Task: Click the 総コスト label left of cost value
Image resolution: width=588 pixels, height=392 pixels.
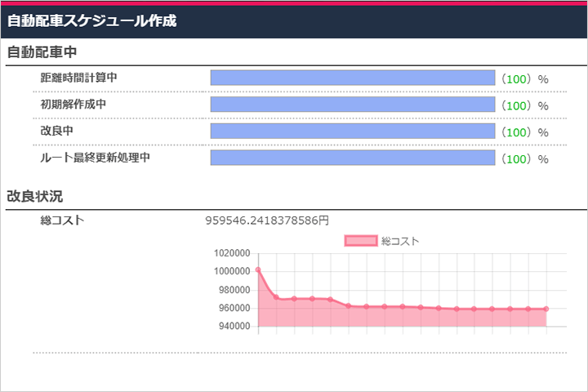Action: click(x=62, y=220)
